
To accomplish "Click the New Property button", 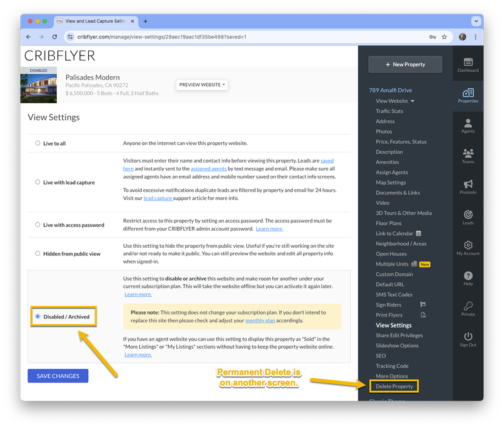I will point(405,64).
